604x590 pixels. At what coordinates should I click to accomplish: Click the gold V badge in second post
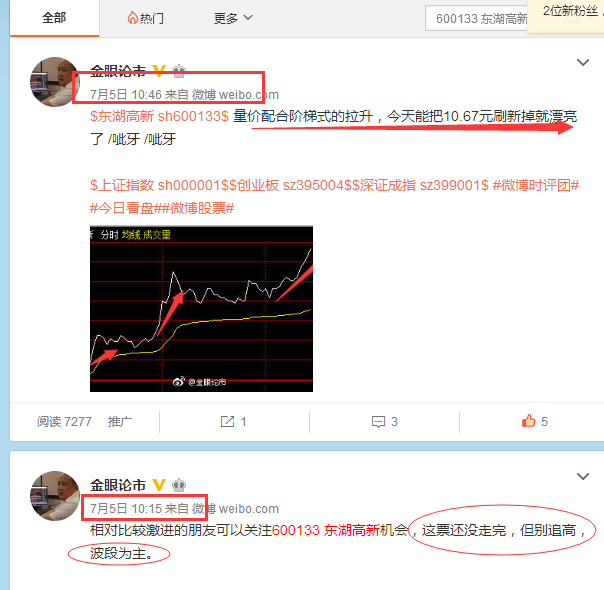(x=159, y=484)
